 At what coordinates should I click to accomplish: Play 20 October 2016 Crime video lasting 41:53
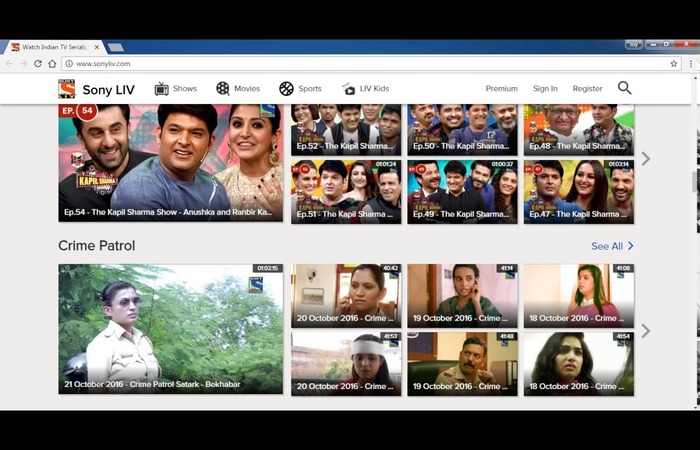(346, 364)
